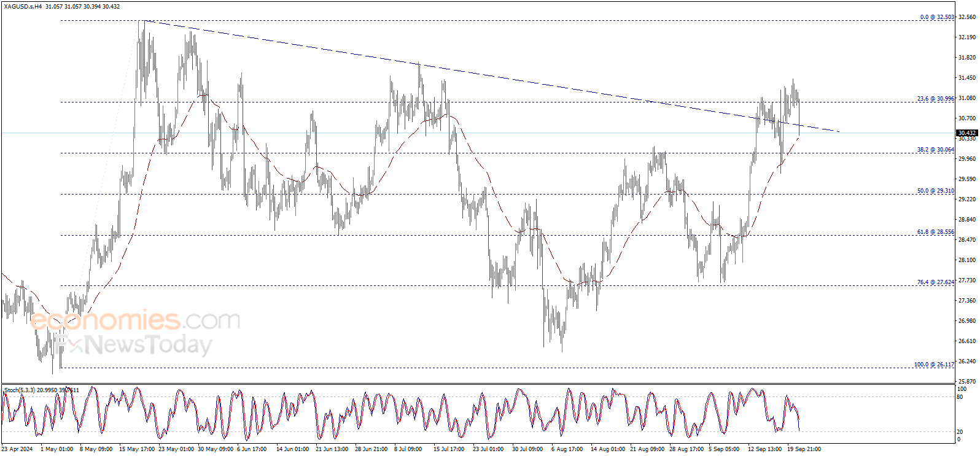The image size is (980, 456).
Task: Click the 6 Aug 17:00 time label
Action: coord(567,449)
